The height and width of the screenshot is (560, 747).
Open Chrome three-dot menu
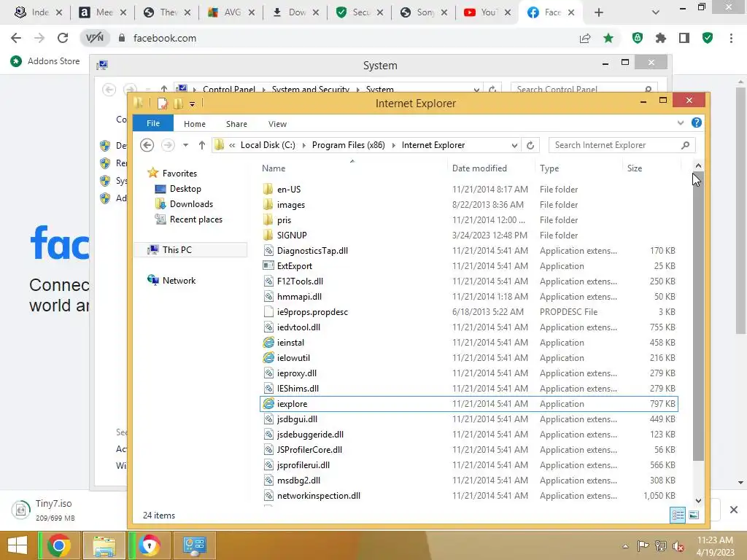pyautogui.click(x=731, y=38)
